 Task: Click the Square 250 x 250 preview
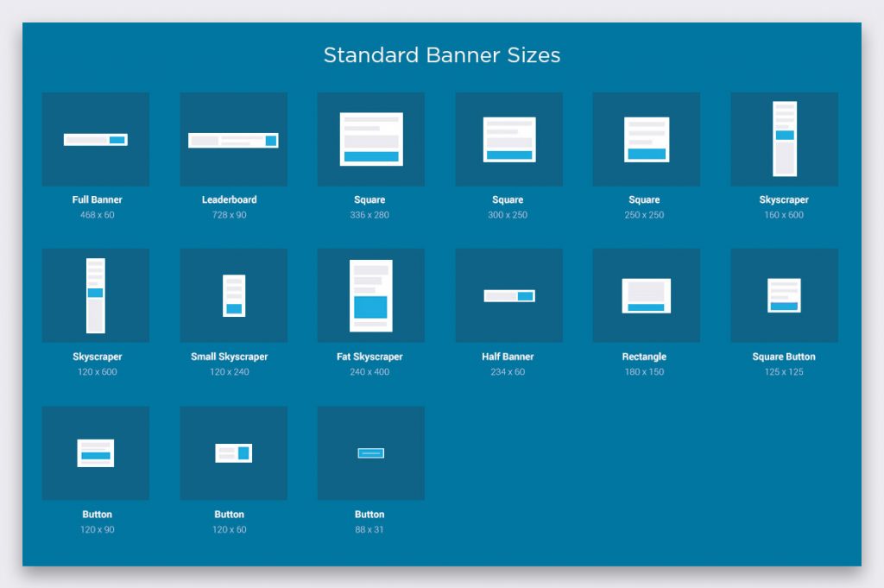[645, 138]
